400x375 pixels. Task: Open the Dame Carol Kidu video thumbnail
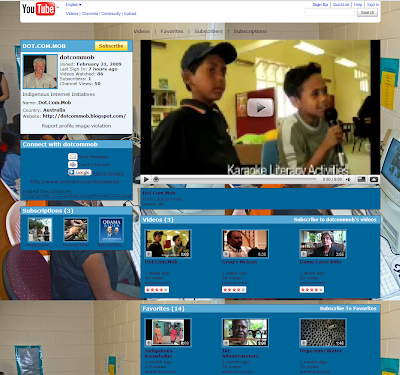click(323, 244)
